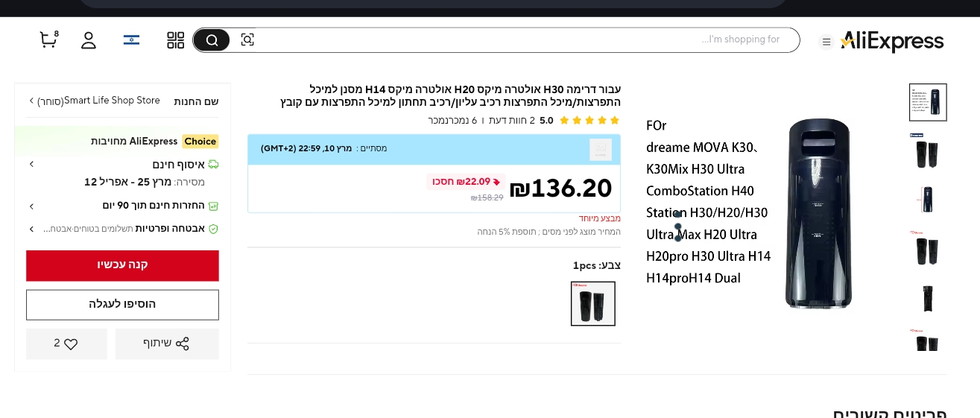Expand the 90-day free returns chevron

tap(31, 206)
